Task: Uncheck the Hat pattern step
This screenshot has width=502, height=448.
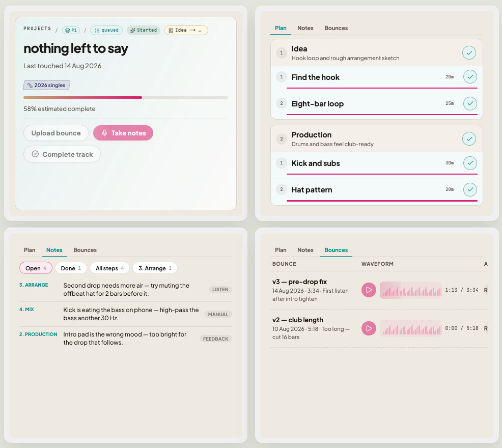Action: coord(470,189)
